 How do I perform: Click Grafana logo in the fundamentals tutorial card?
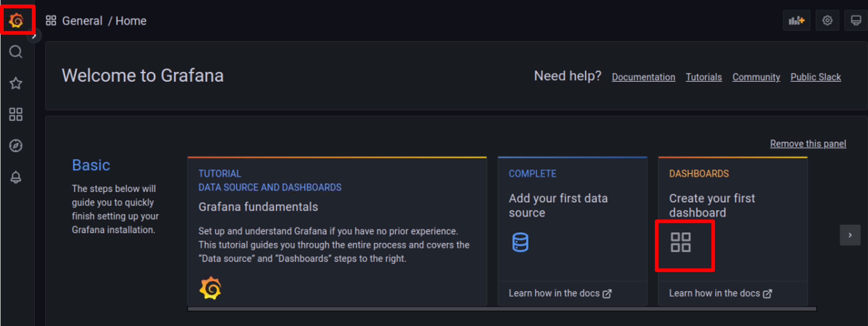pos(210,288)
